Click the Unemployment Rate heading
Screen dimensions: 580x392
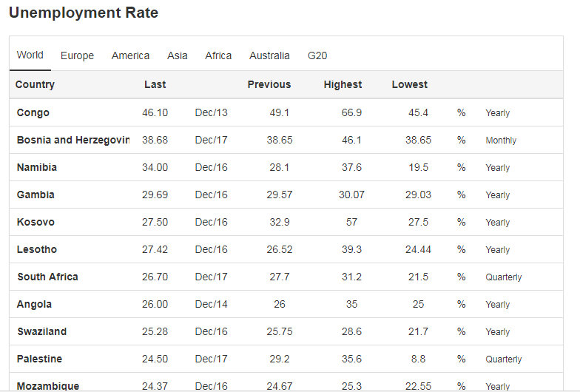[84, 13]
